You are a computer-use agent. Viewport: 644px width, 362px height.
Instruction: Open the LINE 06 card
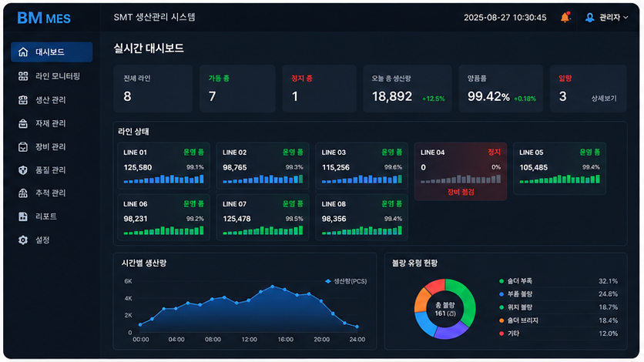tap(163, 217)
